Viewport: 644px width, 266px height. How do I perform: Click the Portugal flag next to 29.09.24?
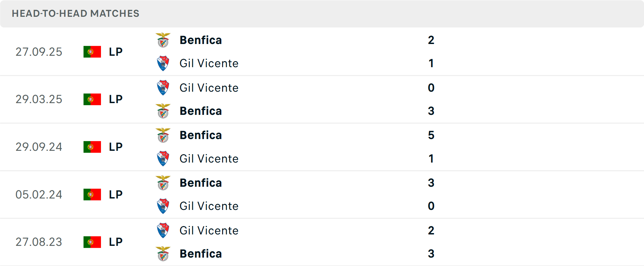click(x=92, y=147)
